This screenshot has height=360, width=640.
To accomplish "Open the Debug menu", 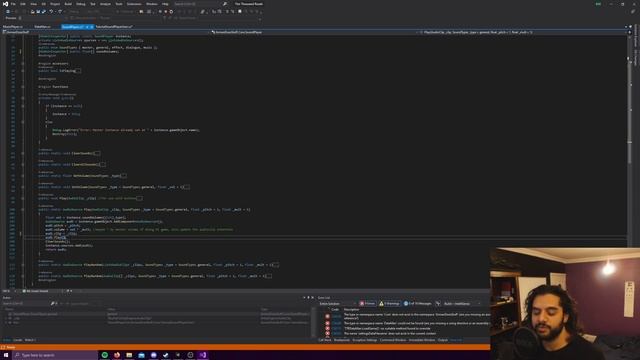I will click(81, 4).
